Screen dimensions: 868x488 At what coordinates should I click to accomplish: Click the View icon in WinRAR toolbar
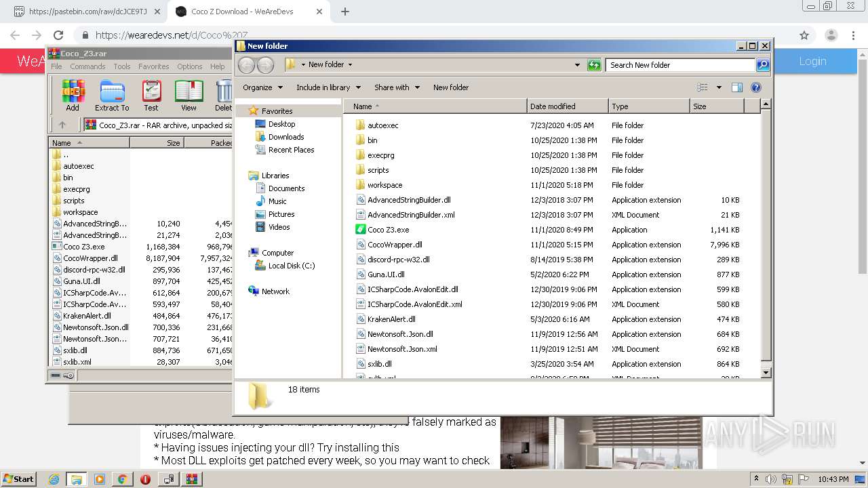(189, 96)
